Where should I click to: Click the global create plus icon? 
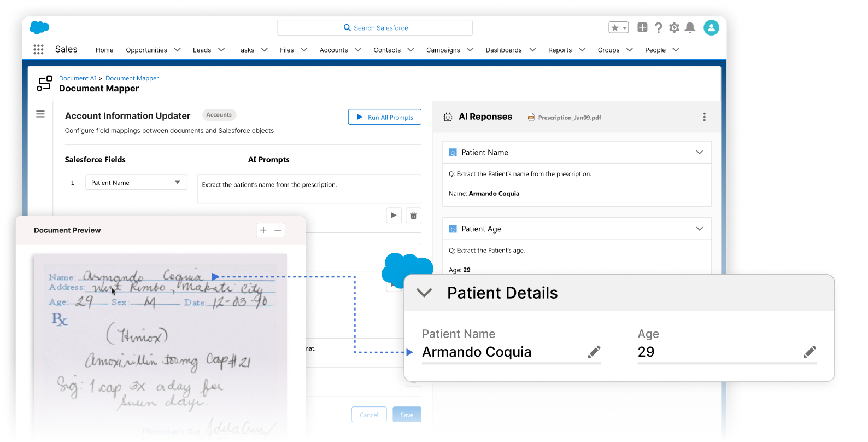point(643,27)
